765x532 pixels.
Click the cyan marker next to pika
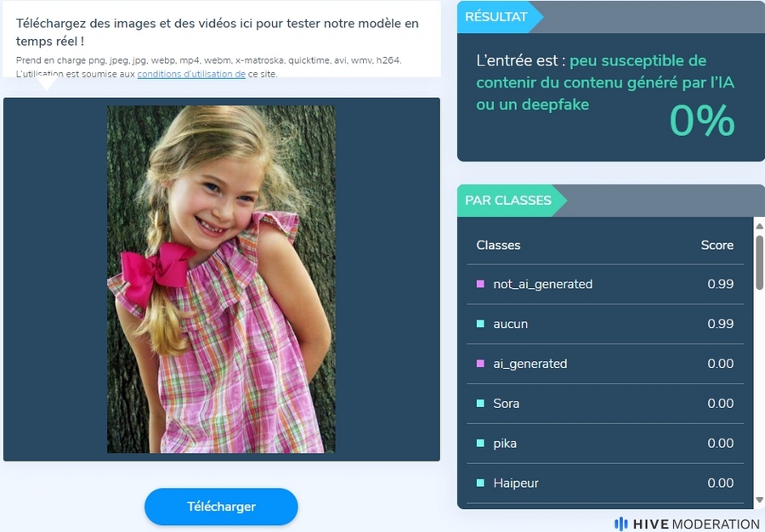click(480, 444)
